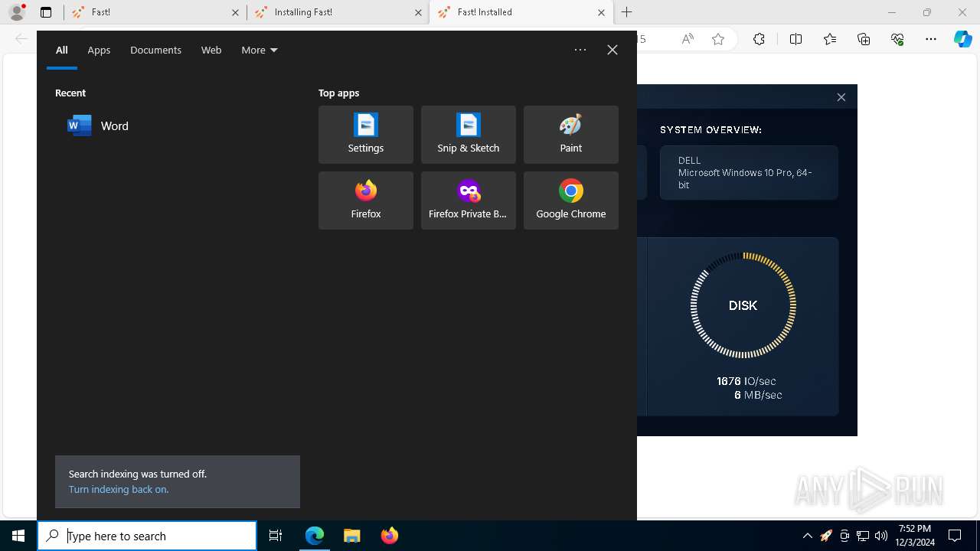Select the Fast! Installed tab
This screenshot has height=551, width=980.
521,12
